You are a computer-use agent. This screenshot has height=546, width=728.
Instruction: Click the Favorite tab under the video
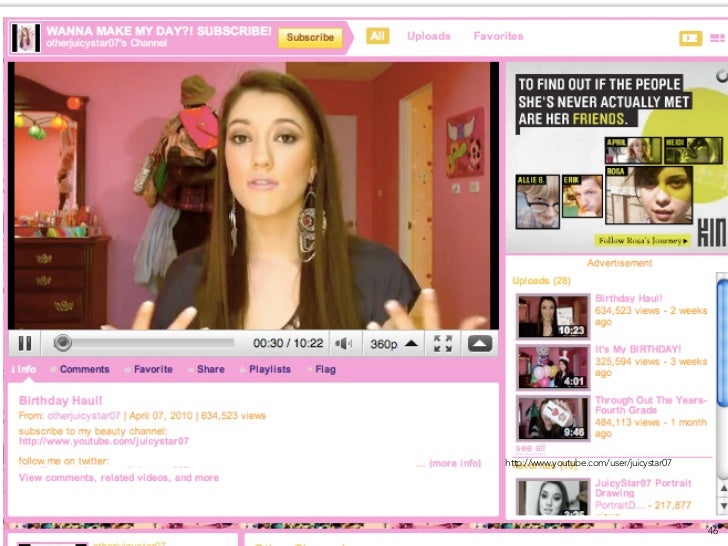pos(153,369)
